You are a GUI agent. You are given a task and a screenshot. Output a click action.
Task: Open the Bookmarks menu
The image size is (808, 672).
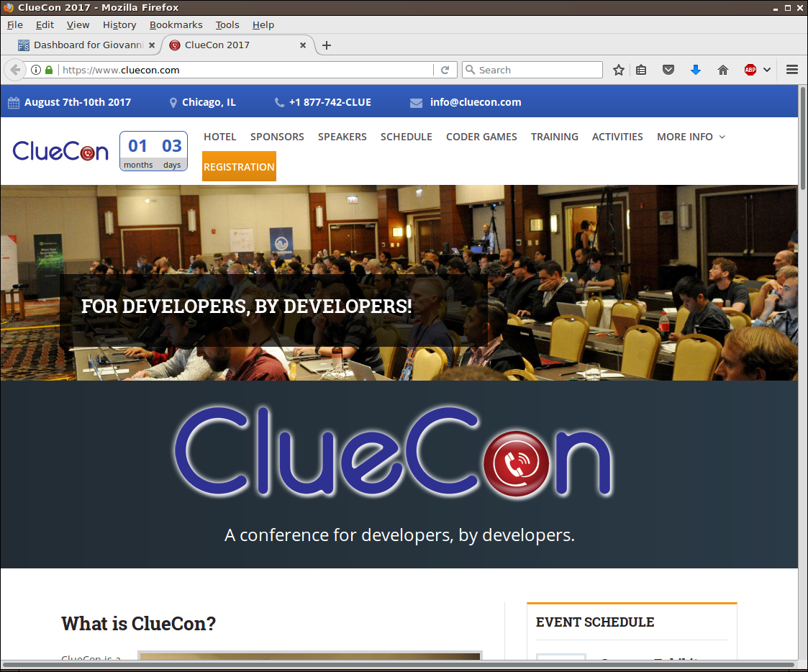[176, 24]
